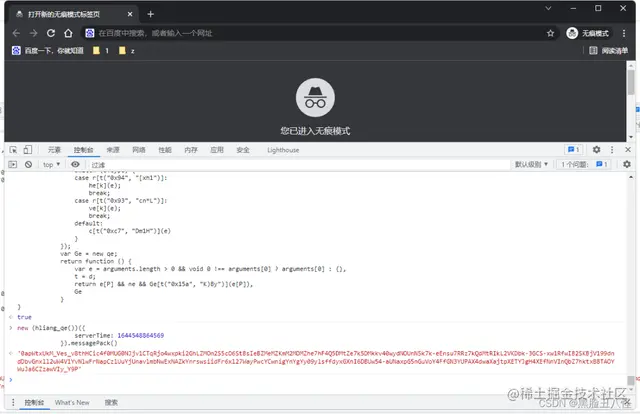Select the What's New drawer tab
Image resolution: width=640 pixels, height=414 pixels.
point(72,403)
